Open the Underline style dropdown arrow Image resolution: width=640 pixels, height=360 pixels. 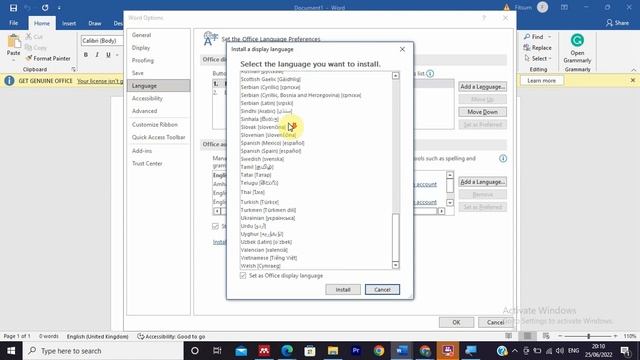[x=117, y=55]
